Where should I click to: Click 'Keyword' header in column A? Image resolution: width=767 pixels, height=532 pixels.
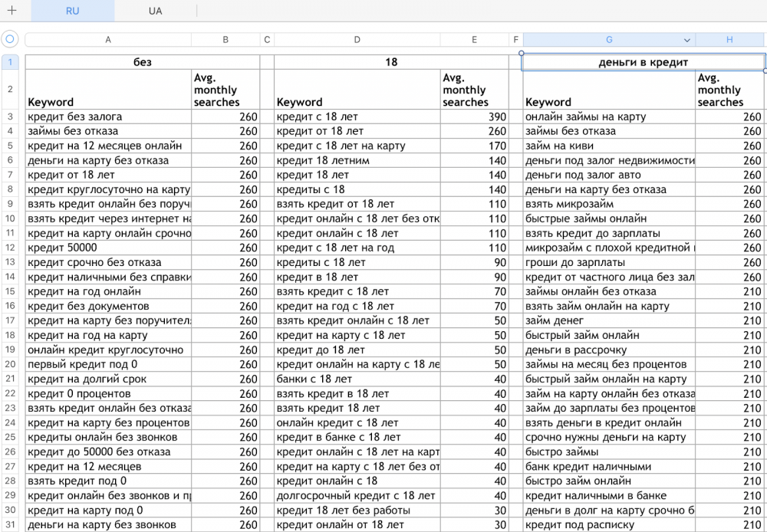pyautogui.click(x=108, y=90)
